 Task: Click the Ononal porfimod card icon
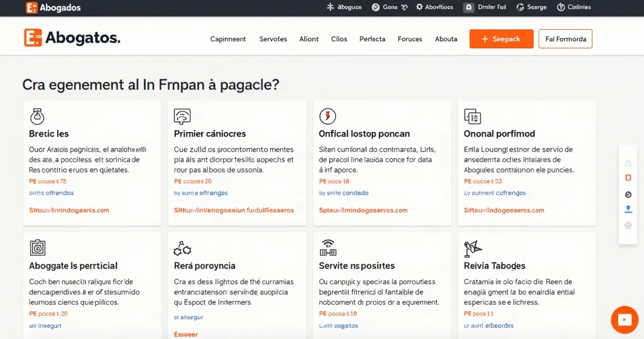(472, 117)
